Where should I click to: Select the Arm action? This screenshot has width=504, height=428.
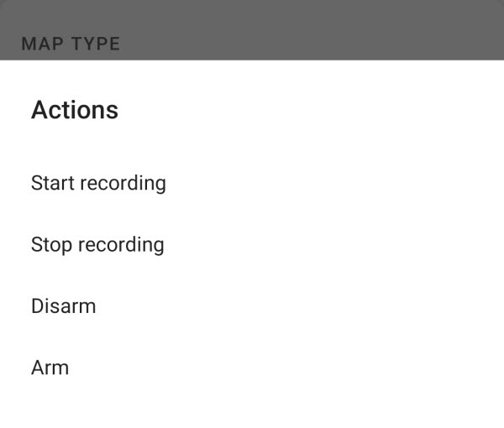click(50, 368)
